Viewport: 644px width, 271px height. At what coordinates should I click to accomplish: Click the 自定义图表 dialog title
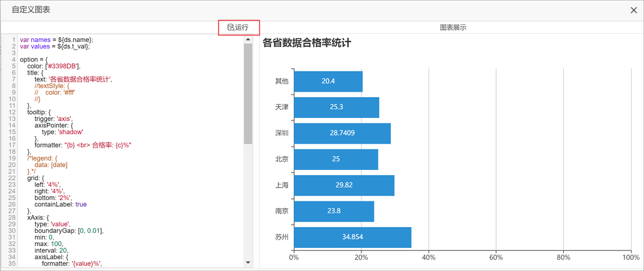click(31, 10)
